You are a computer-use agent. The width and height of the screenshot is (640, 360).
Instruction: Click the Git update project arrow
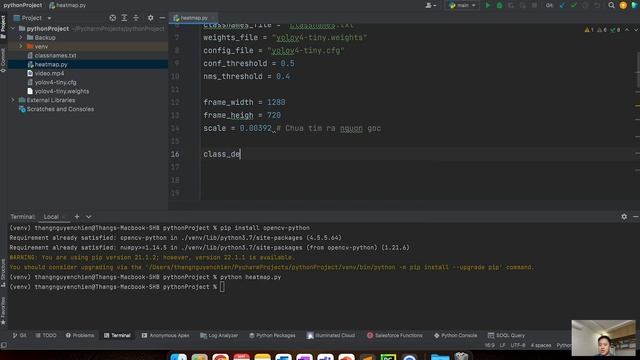click(x=562, y=5)
